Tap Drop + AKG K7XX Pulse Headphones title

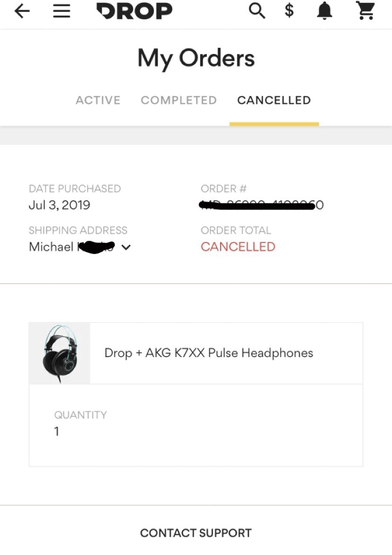click(x=209, y=353)
